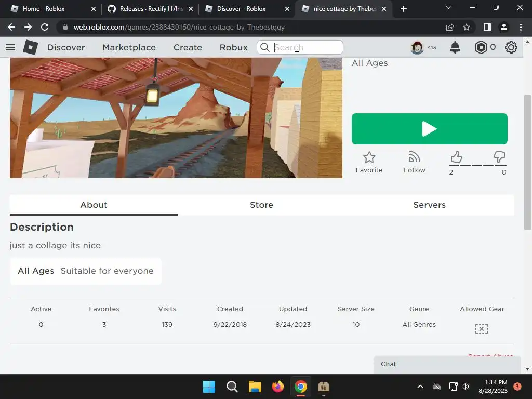Launch Firefox from the taskbar
This screenshot has height=399, width=532.
278,387
